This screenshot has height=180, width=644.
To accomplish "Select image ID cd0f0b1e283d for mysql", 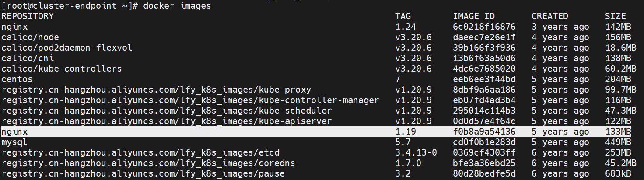I will point(484,142).
